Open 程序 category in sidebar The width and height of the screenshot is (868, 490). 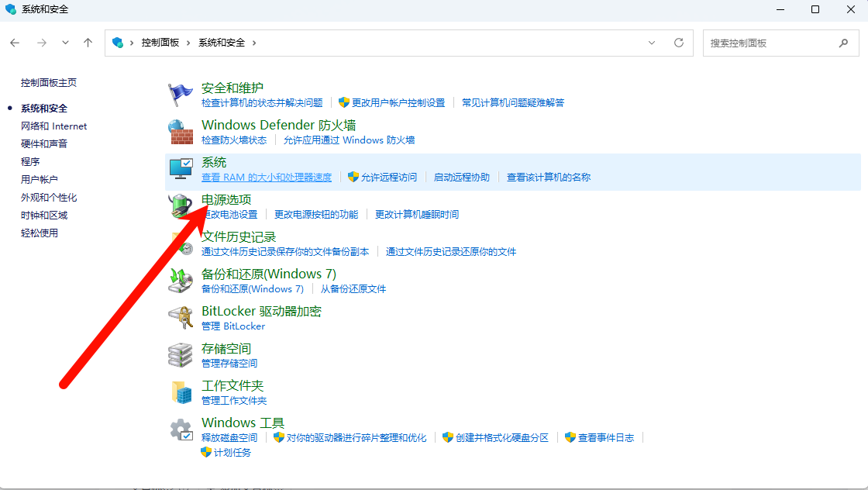(x=30, y=162)
